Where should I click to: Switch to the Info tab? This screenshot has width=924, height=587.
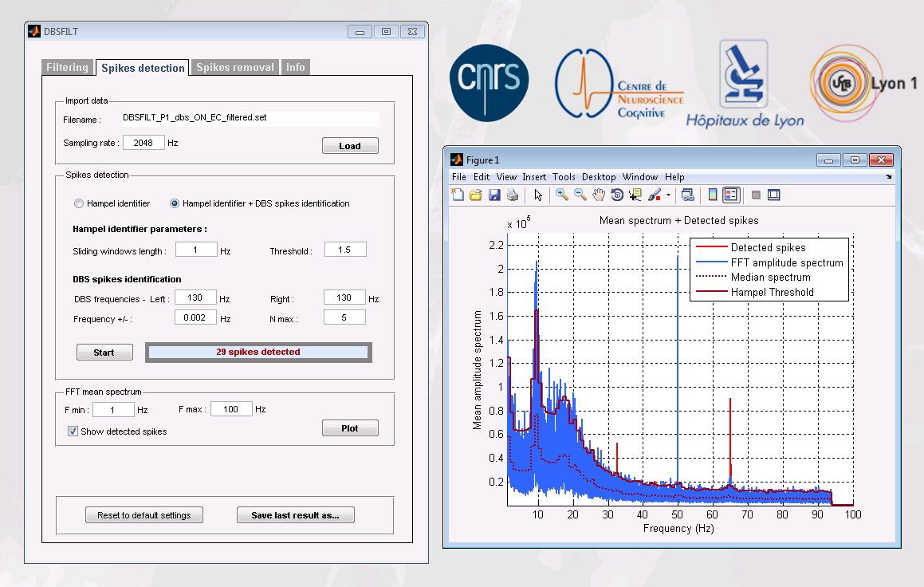click(295, 67)
